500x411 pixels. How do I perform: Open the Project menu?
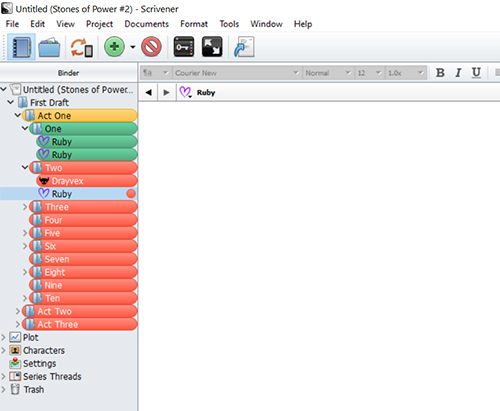click(99, 24)
